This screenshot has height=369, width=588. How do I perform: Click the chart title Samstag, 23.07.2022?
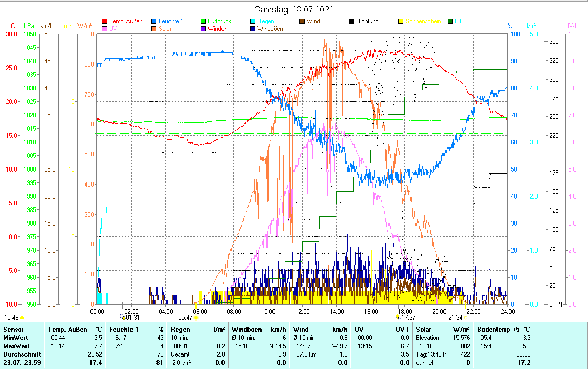click(294, 9)
